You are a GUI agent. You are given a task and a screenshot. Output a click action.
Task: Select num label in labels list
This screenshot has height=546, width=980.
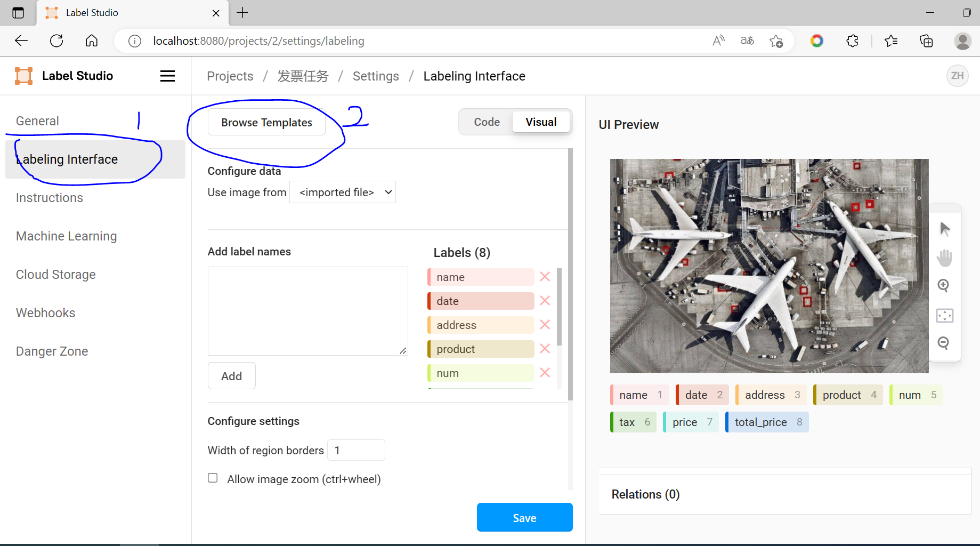click(481, 373)
